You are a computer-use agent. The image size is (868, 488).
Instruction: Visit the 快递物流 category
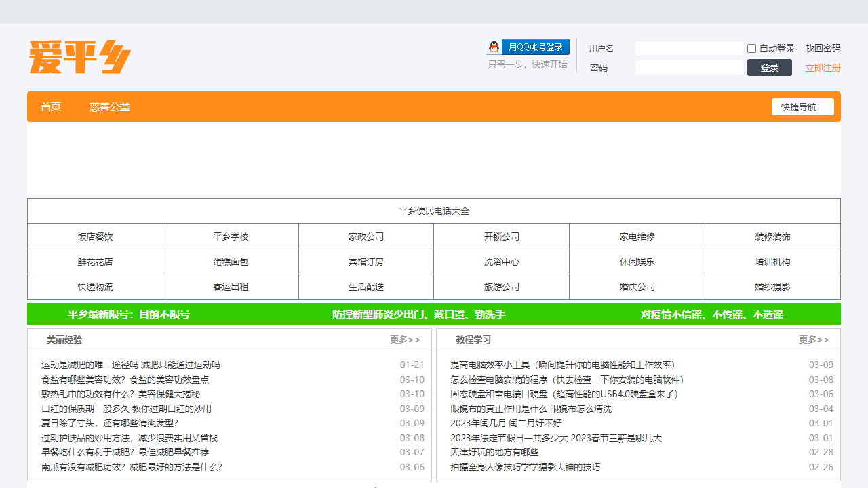coord(95,287)
